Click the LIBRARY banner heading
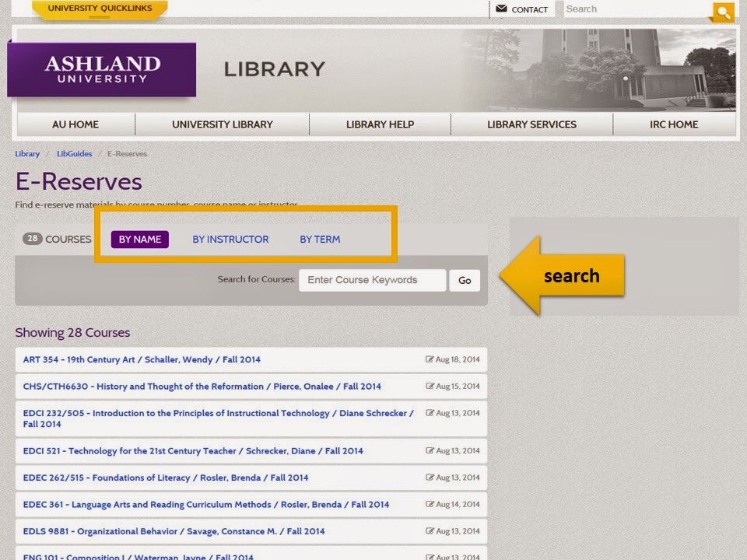Image resolution: width=747 pixels, height=560 pixels. (275, 69)
